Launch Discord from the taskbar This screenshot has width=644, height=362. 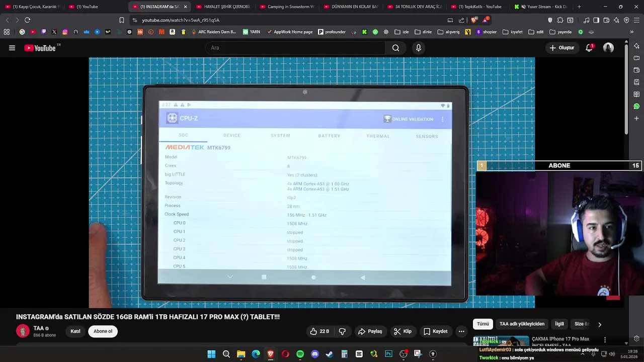coord(314,354)
